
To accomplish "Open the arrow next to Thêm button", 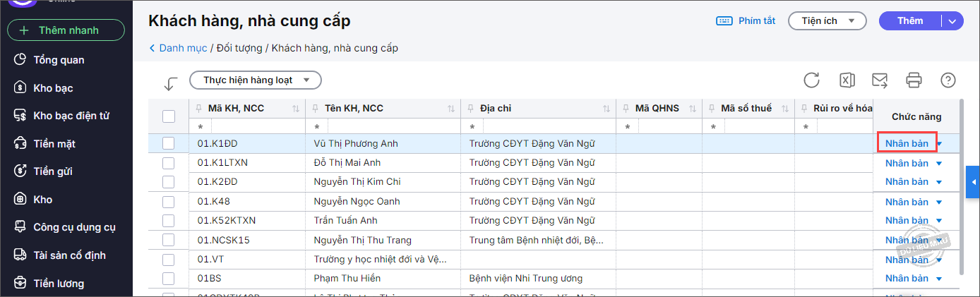I will [x=952, y=21].
